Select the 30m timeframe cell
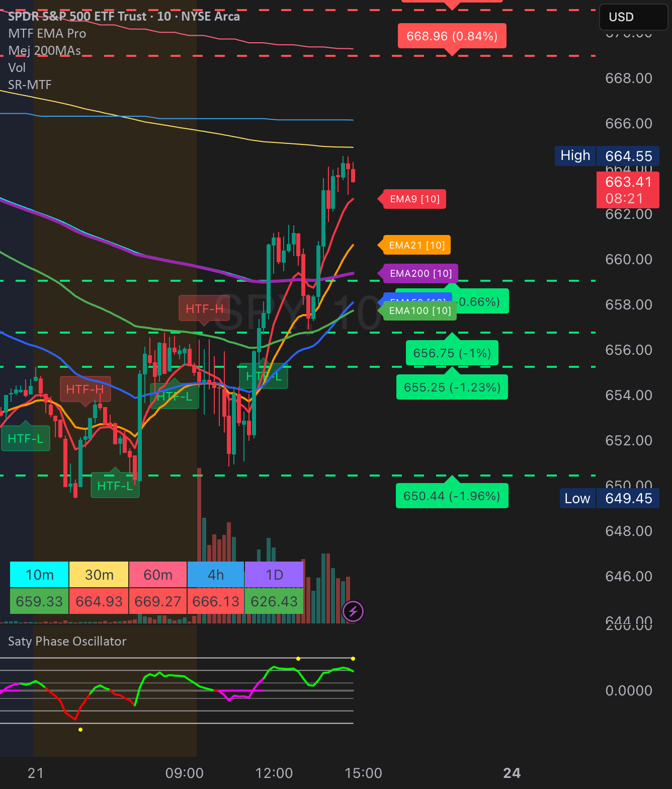The height and width of the screenshot is (789, 672). click(x=99, y=575)
